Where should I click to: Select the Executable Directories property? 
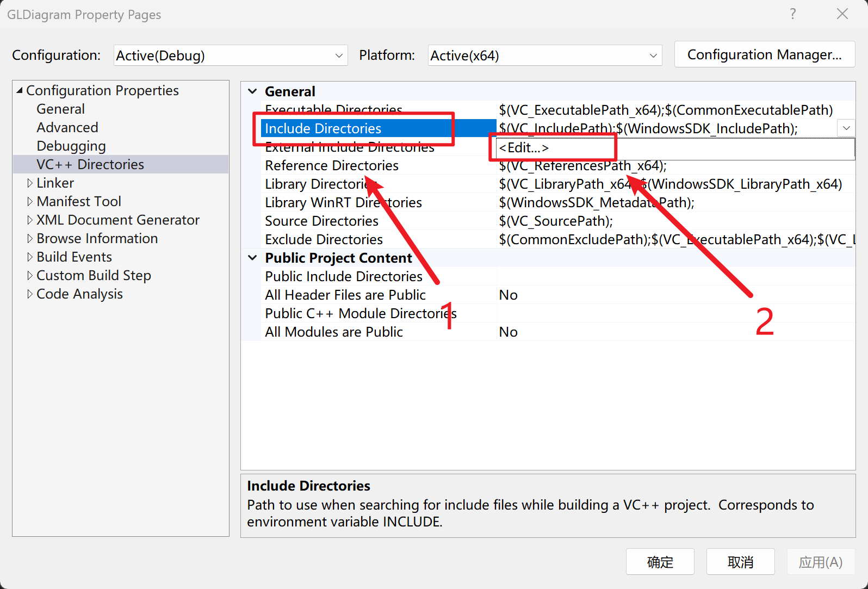(x=333, y=110)
